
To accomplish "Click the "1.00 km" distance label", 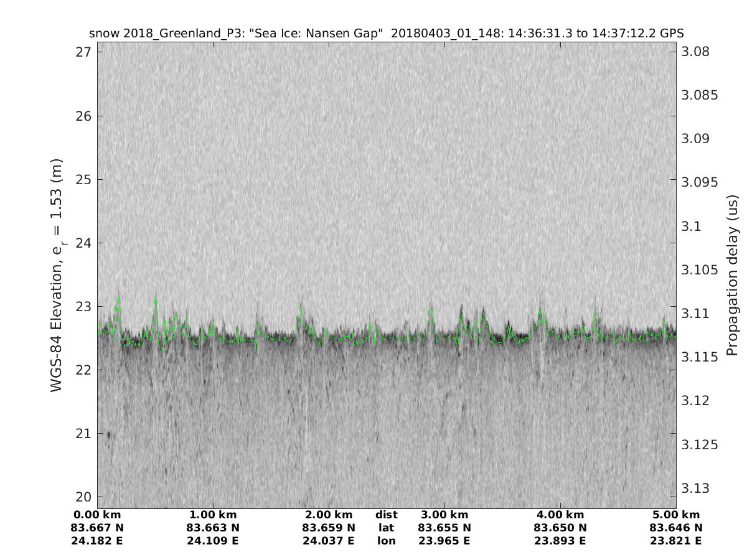I will (x=213, y=515).
